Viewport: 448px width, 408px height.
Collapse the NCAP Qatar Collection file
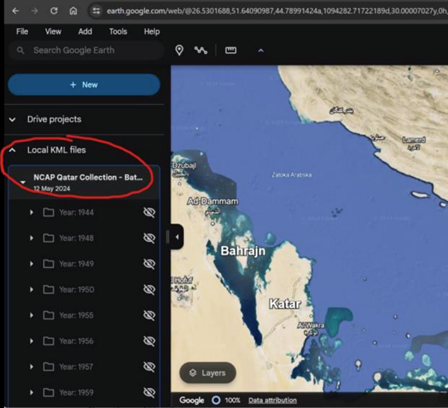[x=23, y=182]
